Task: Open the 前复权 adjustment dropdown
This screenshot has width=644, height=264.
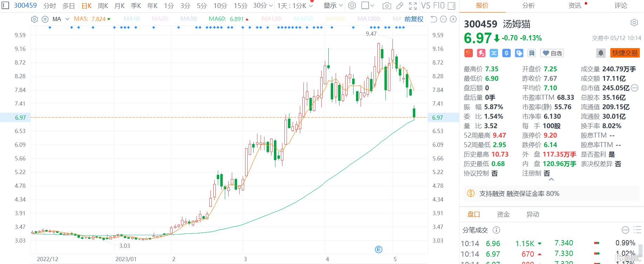Action: (414, 19)
